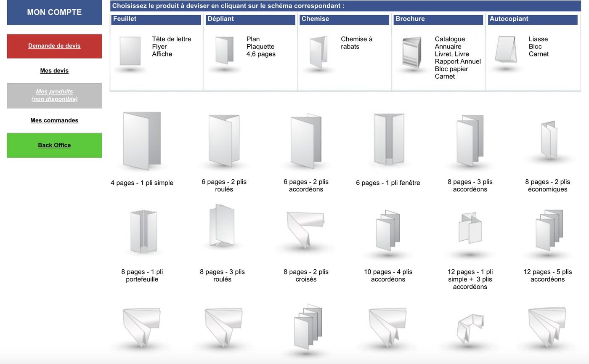Viewport: 589px width, 364px height.
Task: Click the '8 pages - 3 plis roulés' label
Action: click(222, 276)
